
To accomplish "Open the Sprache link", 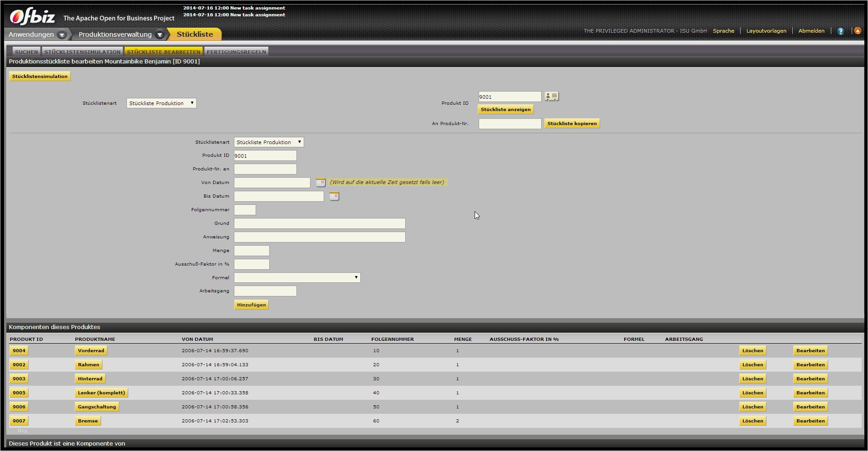I will 723,31.
